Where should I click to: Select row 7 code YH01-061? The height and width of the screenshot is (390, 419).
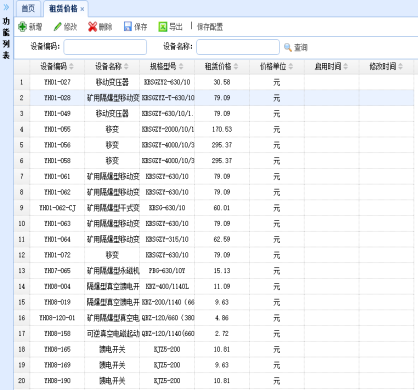(x=57, y=176)
